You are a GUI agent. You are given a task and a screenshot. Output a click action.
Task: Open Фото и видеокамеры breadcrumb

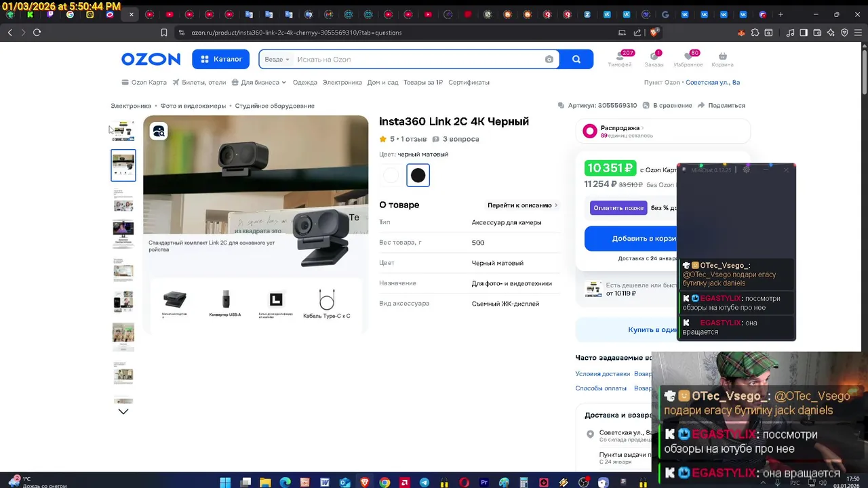click(193, 106)
